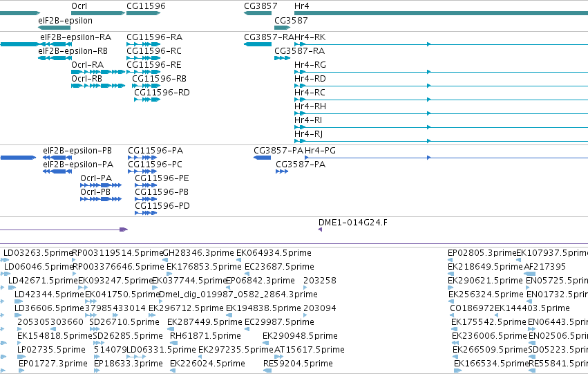
Task: Open EST label LP02735.5prime
Action: tap(51, 350)
